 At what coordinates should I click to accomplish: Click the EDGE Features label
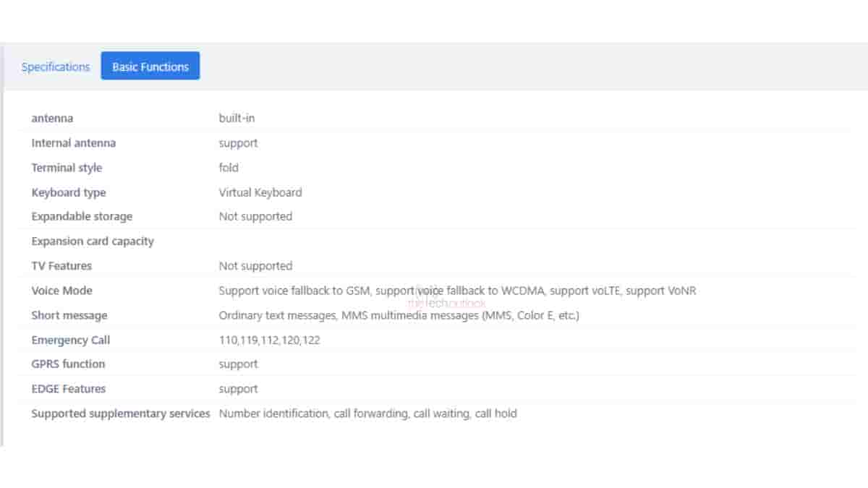point(69,389)
